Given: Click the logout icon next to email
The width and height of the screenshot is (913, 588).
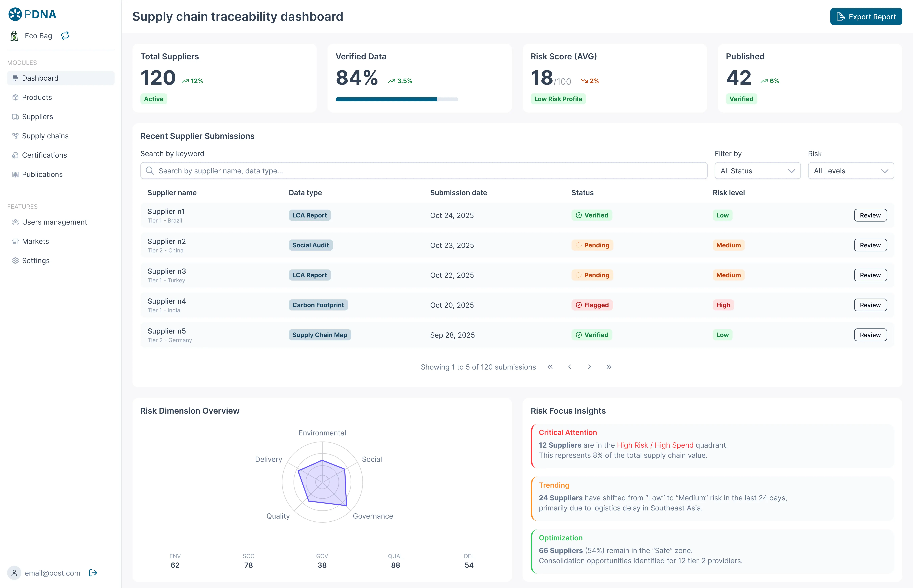Looking at the screenshot, I should pyautogui.click(x=93, y=573).
